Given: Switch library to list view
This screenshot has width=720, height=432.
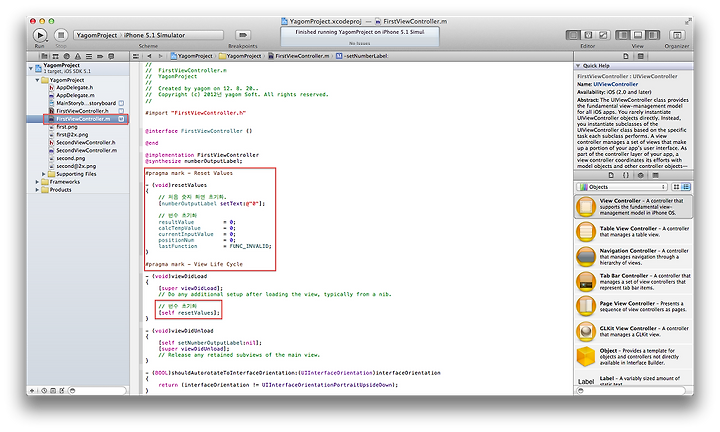Looking at the screenshot, I should [686, 187].
